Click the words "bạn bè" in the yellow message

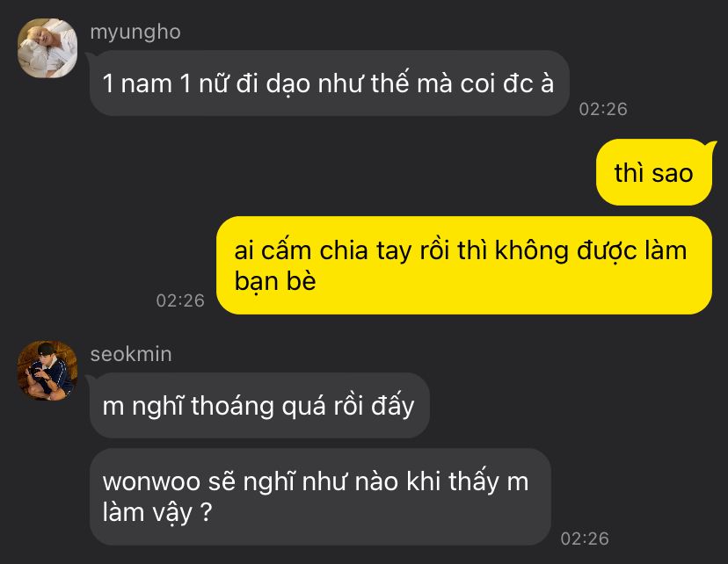coord(275,281)
